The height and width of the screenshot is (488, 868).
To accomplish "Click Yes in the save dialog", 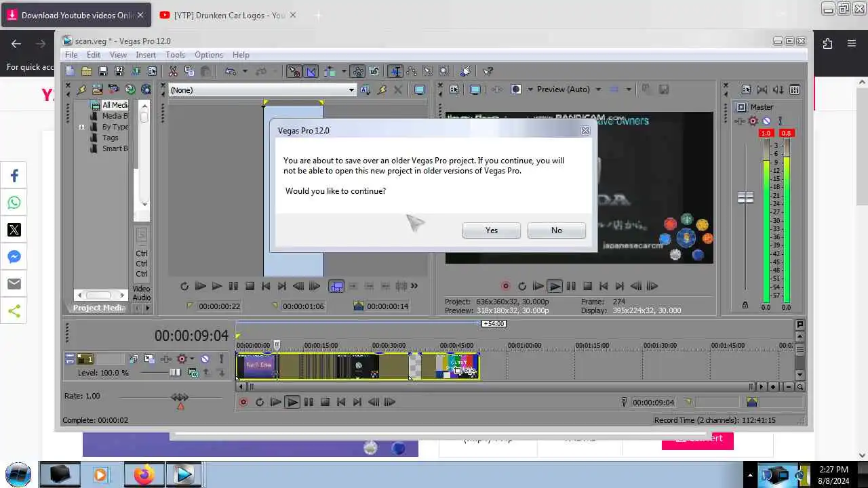I will (492, 230).
